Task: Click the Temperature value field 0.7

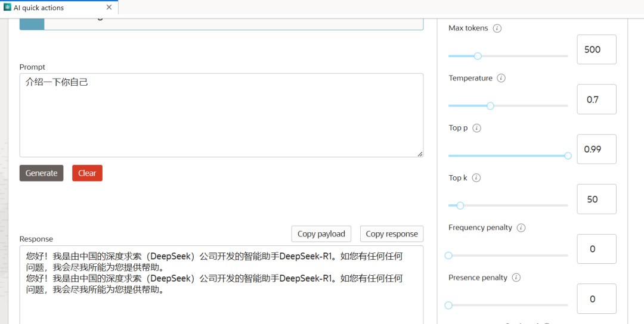Action: click(596, 99)
